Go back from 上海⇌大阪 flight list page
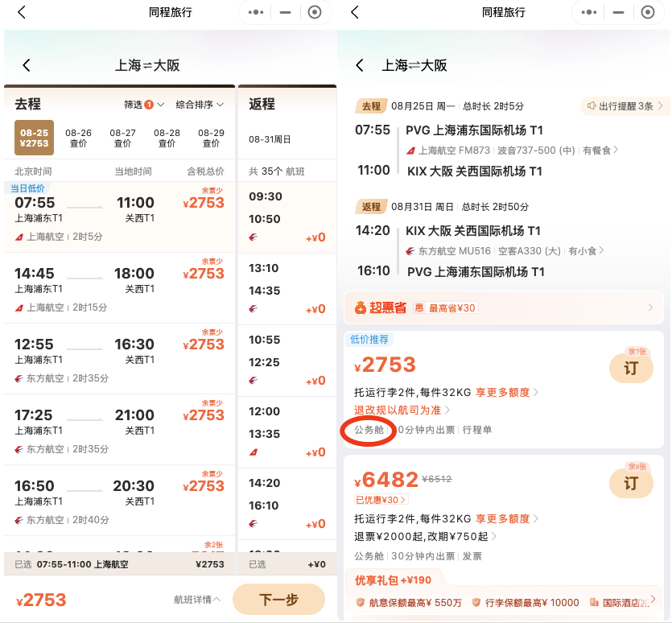The image size is (672, 623). point(27,66)
